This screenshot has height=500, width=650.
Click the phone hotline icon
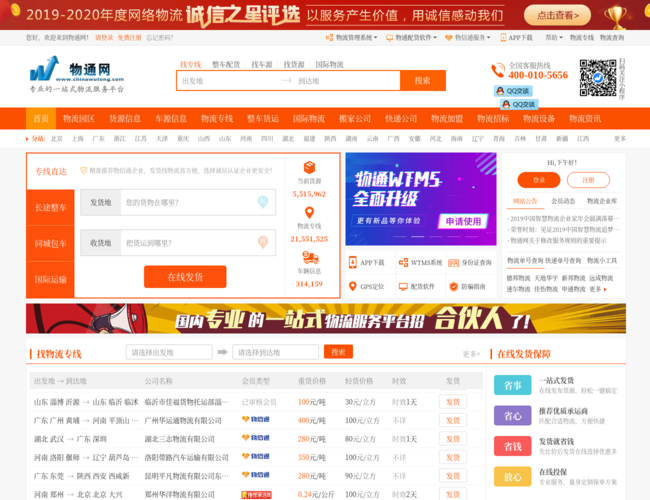tap(497, 70)
